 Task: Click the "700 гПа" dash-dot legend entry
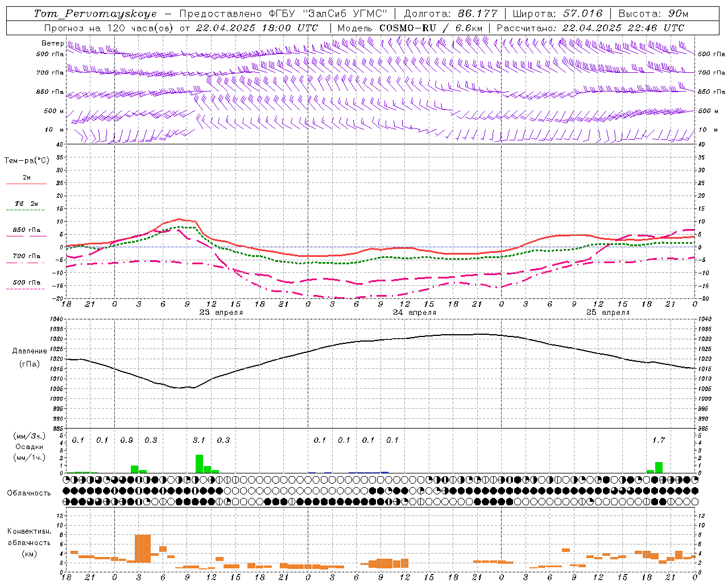pos(26,256)
